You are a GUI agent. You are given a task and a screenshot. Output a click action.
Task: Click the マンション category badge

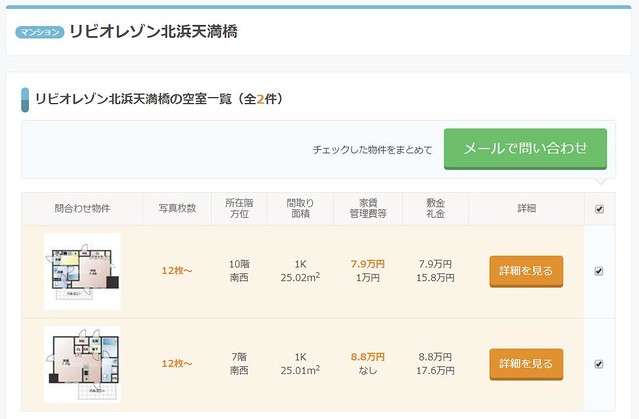pyautogui.click(x=40, y=32)
